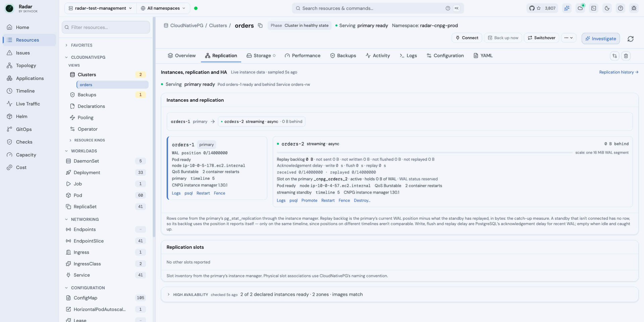Open Helm in the sidebar

pyautogui.click(x=29, y=117)
